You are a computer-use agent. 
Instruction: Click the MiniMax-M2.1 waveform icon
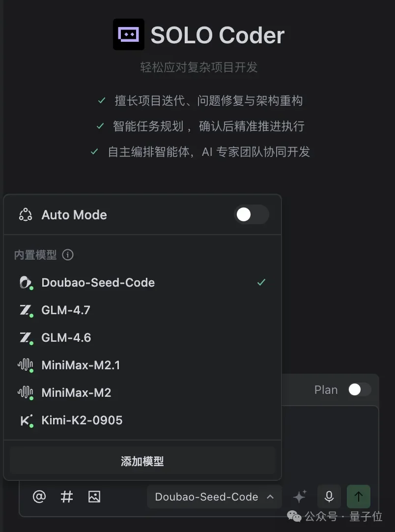(27, 365)
